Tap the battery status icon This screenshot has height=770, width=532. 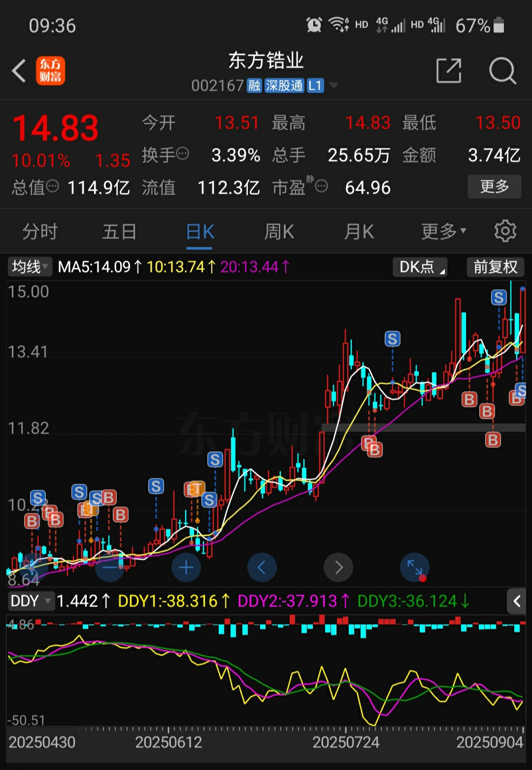[499, 25]
